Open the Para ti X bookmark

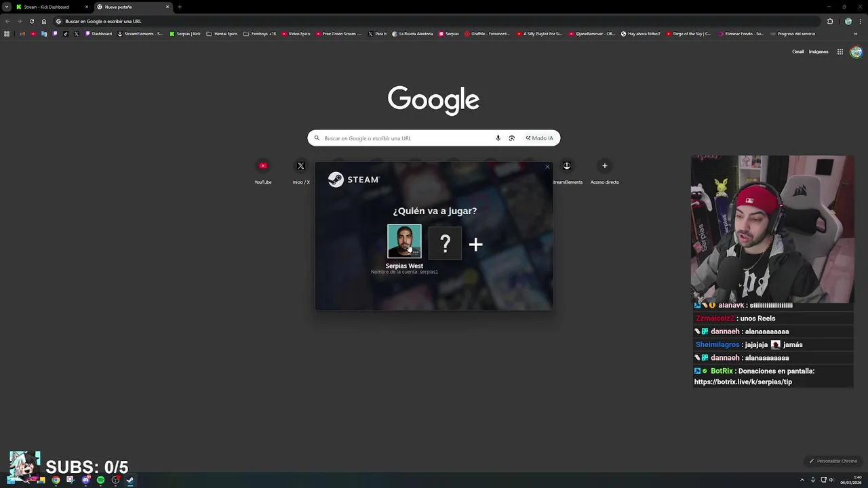click(x=377, y=34)
